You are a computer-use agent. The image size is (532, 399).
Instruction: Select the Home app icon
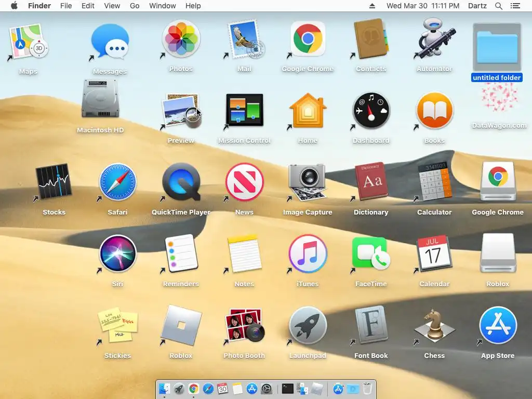tap(308, 111)
